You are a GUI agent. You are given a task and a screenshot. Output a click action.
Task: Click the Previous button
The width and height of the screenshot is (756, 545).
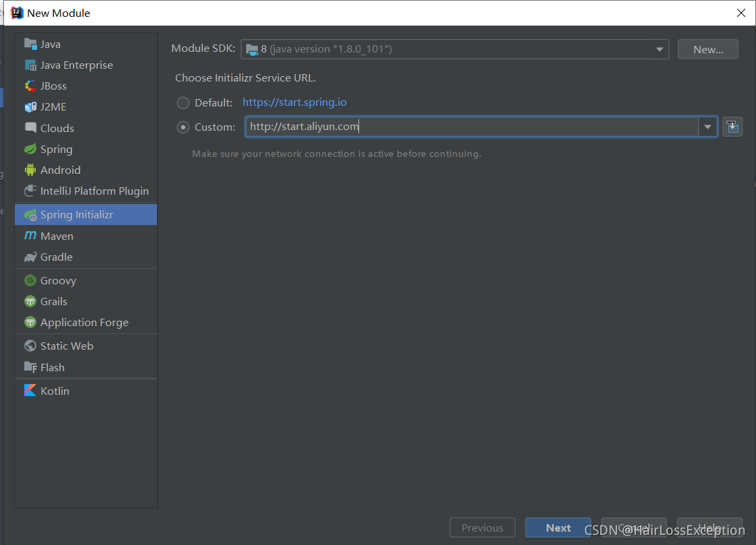click(x=482, y=527)
